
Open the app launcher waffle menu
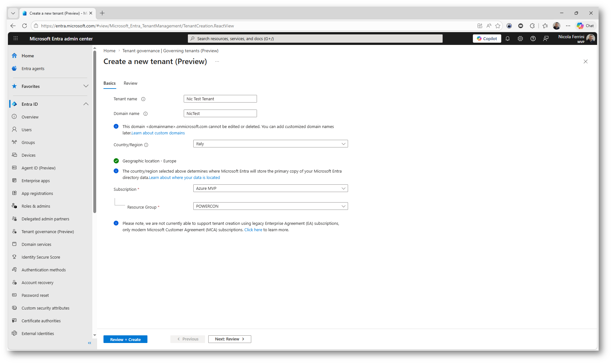[16, 39]
